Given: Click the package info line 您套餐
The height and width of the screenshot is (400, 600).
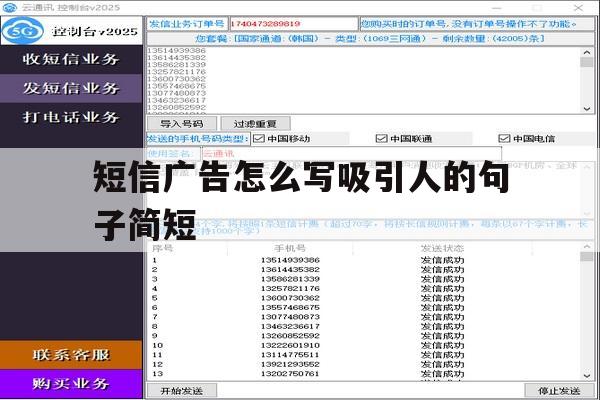Looking at the screenshot, I should tap(370, 39).
